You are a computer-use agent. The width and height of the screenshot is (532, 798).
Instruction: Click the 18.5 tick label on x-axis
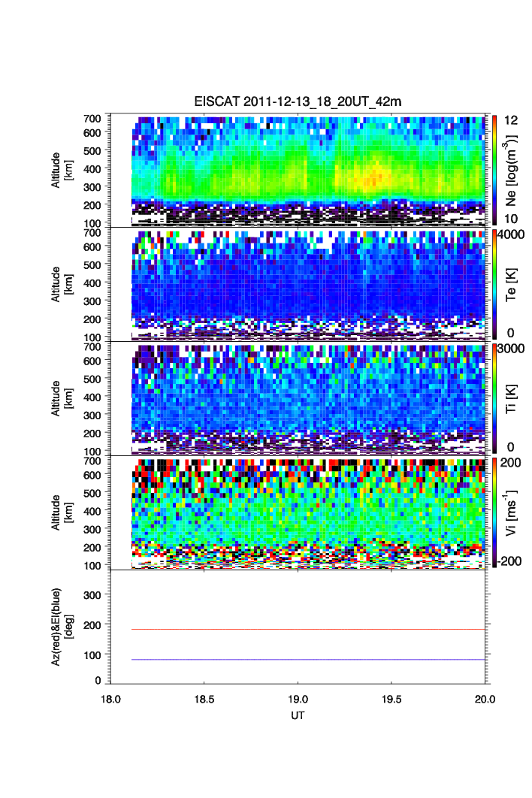coord(204,699)
